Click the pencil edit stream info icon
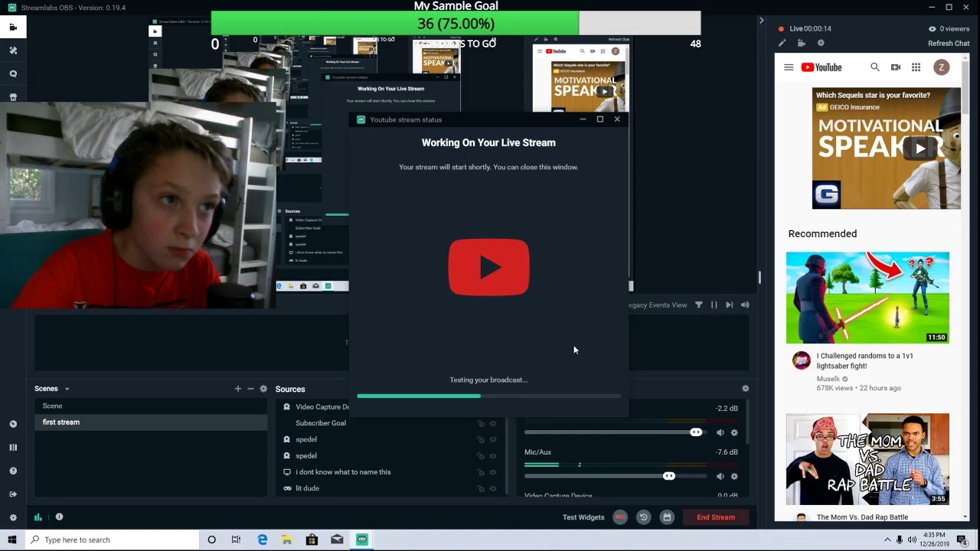The image size is (980, 551). [x=782, y=44]
